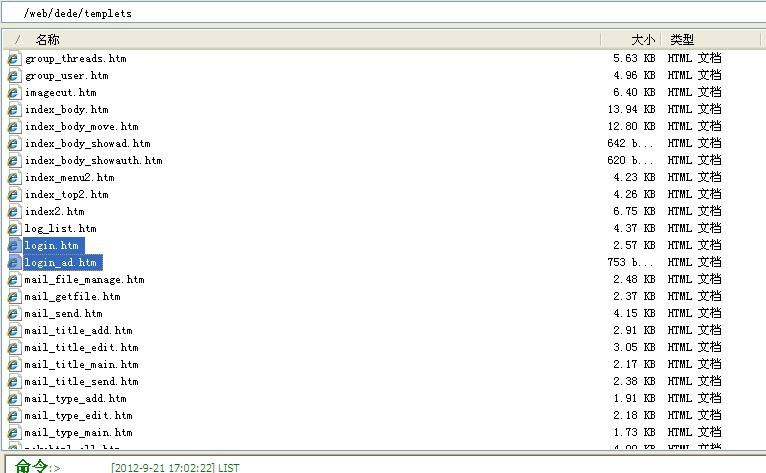The height and width of the screenshot is (473, 766).
Task: Click the group_threads.htm file icon
Action: (14, 58)
